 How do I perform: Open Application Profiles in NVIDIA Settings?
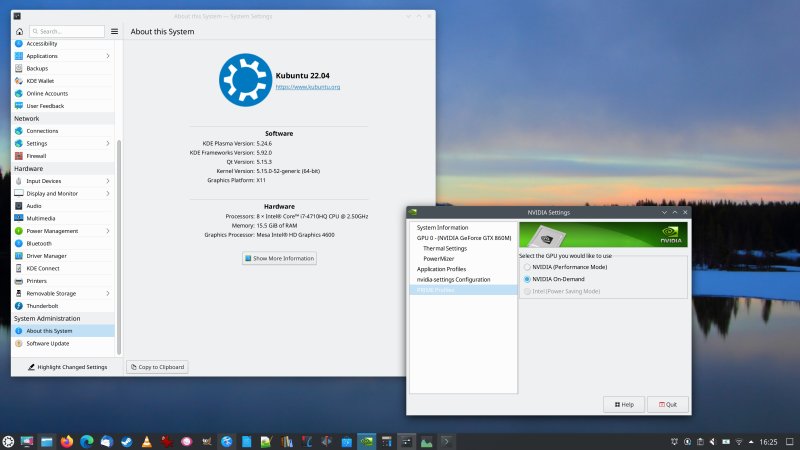point(442,269)
